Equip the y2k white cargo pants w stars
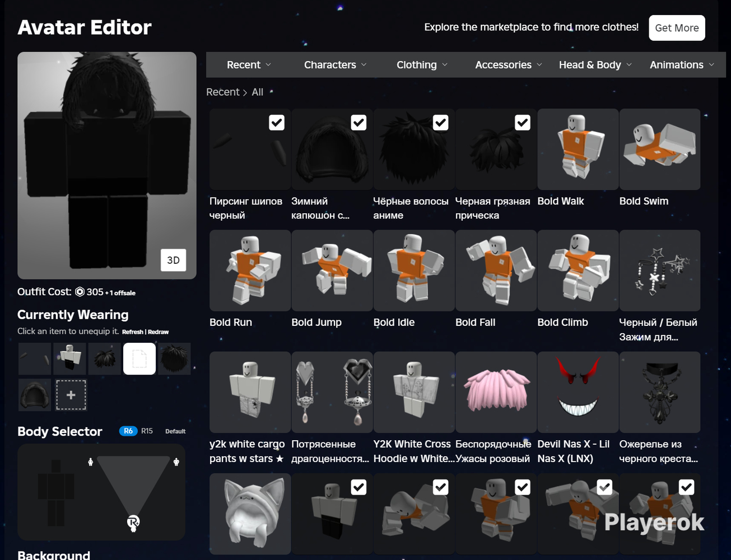731x560 pixels. click(250, 392)
